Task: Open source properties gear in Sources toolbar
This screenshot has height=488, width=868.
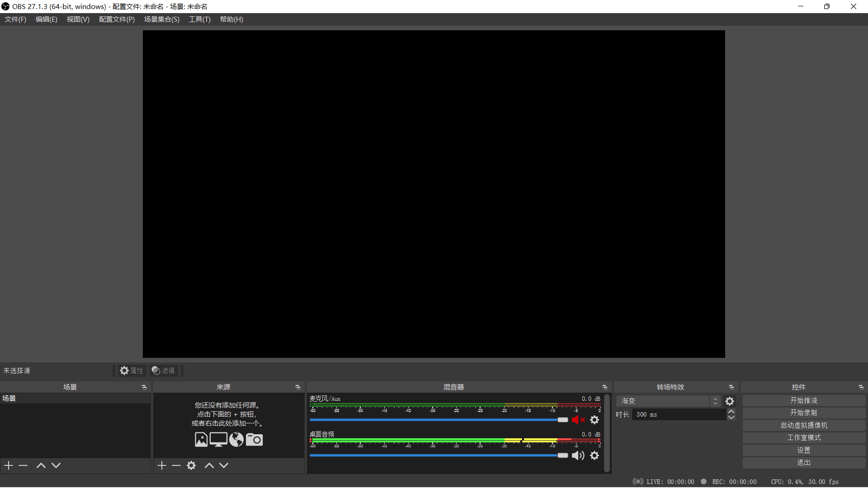Action: pyautogui.click(x=191, y=465)
